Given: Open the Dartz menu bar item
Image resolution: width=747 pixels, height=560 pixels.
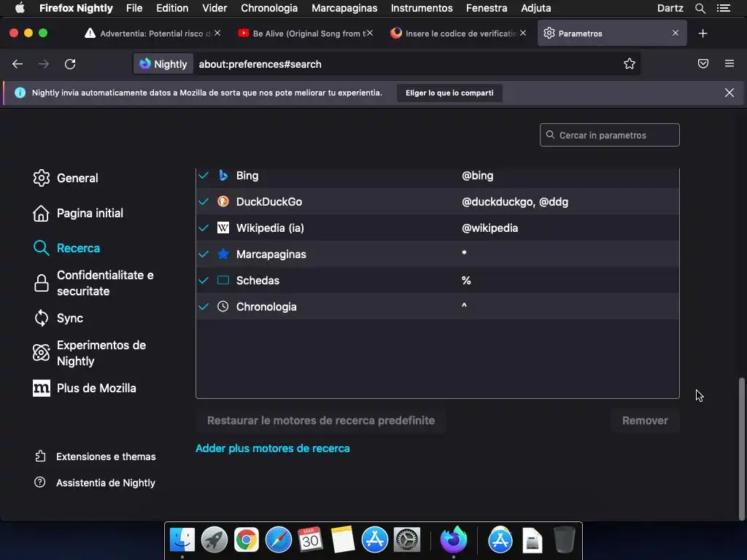Looking at the screenshot, I should [670, 8].
